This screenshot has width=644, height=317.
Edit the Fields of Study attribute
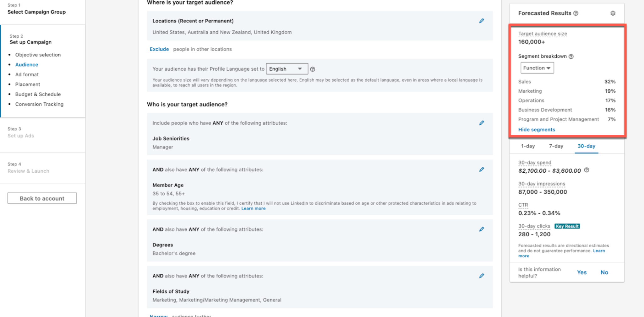click(x=482, y=276)
